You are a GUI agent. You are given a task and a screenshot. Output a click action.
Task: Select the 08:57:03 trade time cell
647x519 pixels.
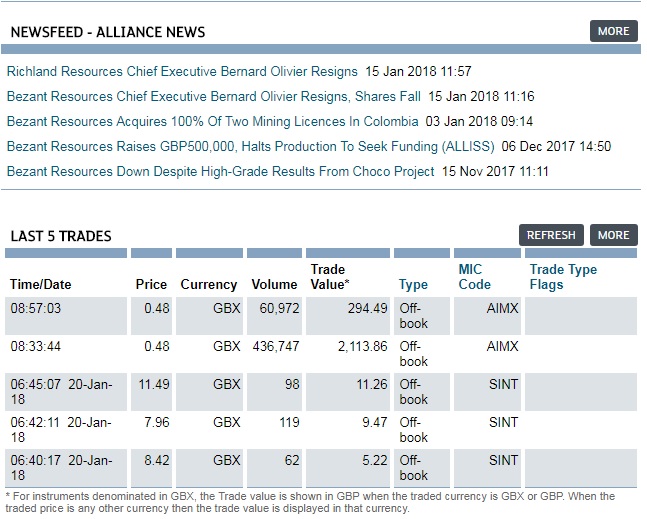point(66,316)
